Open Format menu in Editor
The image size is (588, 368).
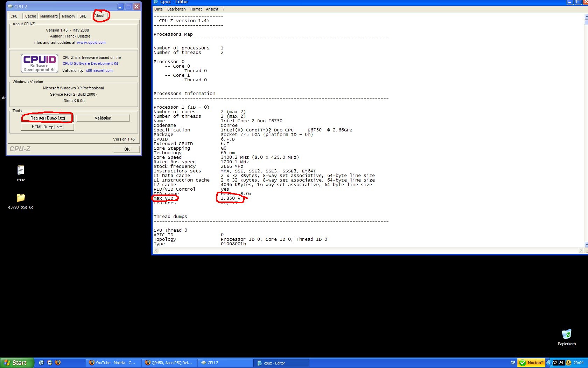coord(196,9)
